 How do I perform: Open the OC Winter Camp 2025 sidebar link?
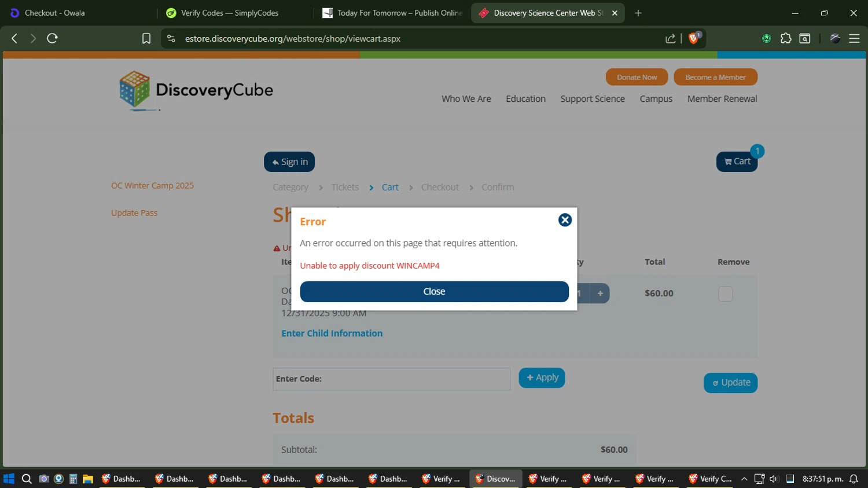click(x=152, y=186)
